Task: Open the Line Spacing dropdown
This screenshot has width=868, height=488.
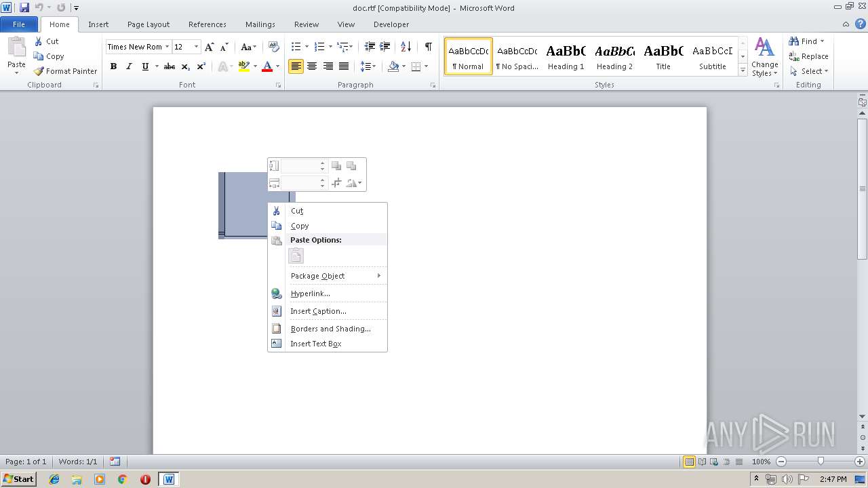Action: [x=368, y=66]
